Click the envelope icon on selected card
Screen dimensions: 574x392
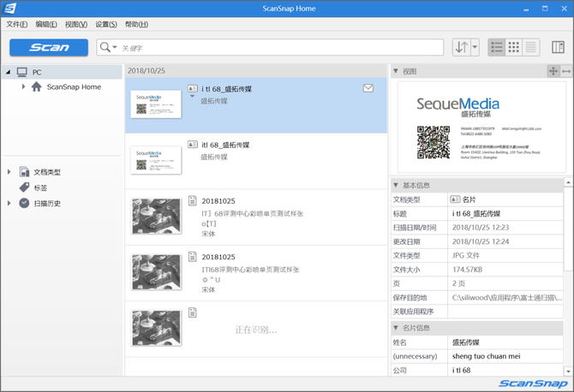point(368,88)
